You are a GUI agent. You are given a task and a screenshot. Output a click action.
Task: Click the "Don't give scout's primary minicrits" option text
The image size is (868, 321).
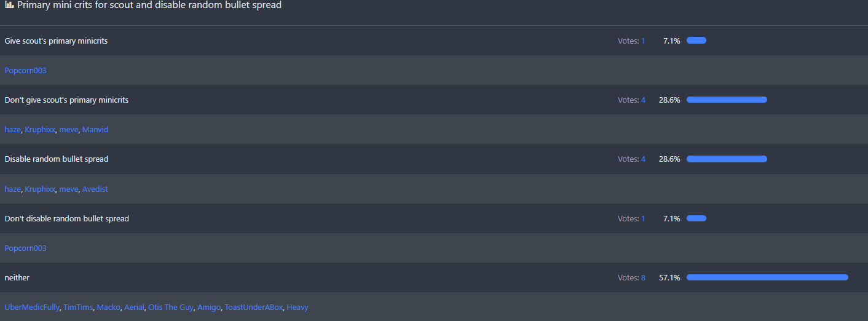pyautogui.click(x=66, y=100)
